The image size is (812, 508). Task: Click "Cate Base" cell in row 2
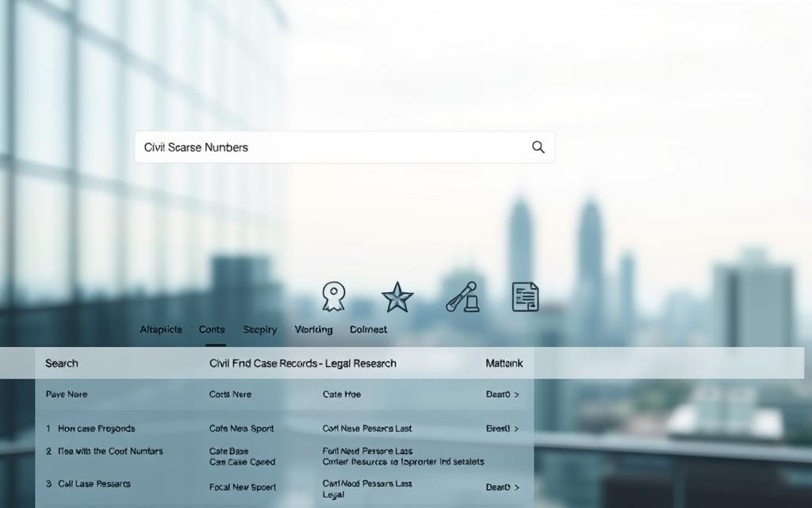[229, 451]
